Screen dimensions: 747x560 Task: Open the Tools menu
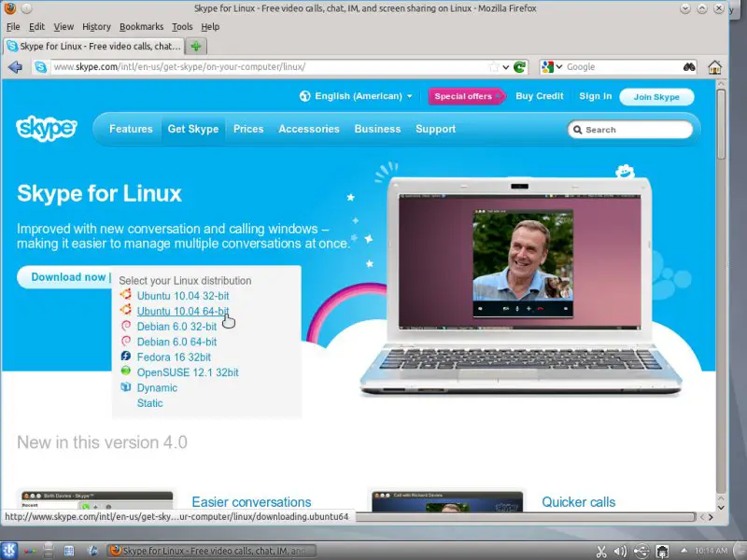tap(182, 27)
